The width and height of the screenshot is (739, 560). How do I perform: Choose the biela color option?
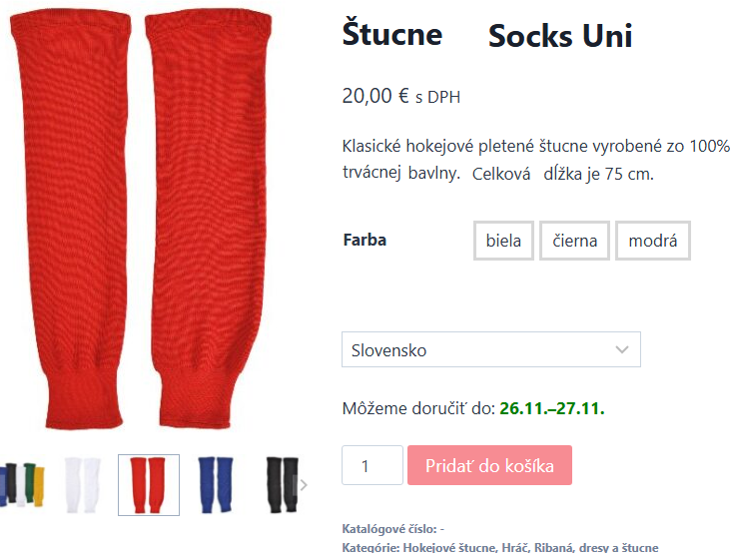point(503,241)
